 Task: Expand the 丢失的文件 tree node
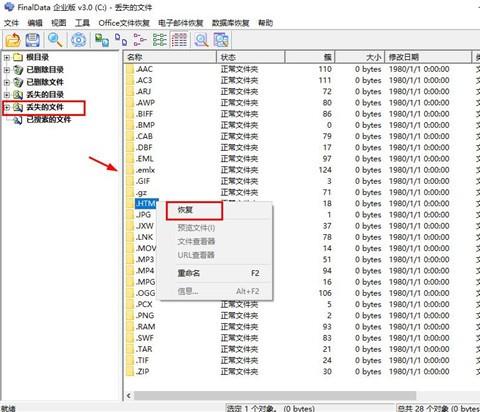tap(6, 107)
